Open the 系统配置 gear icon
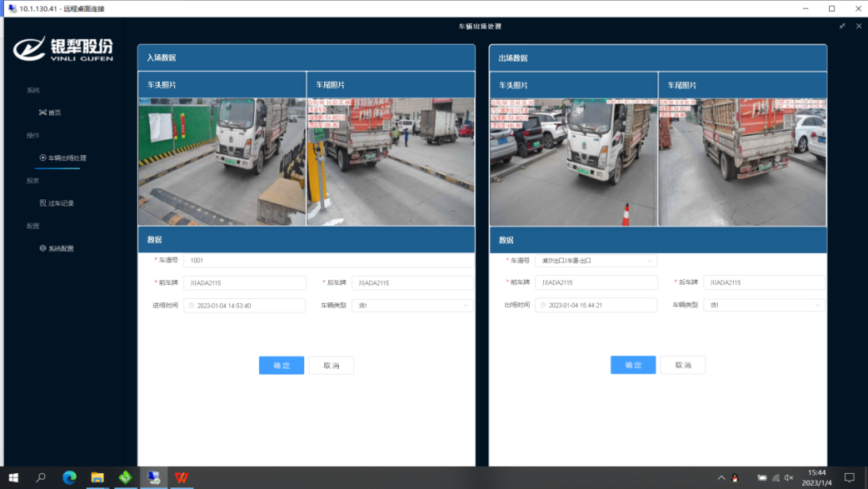The height and width of the screenshot is (489, 868). point(42,248)
